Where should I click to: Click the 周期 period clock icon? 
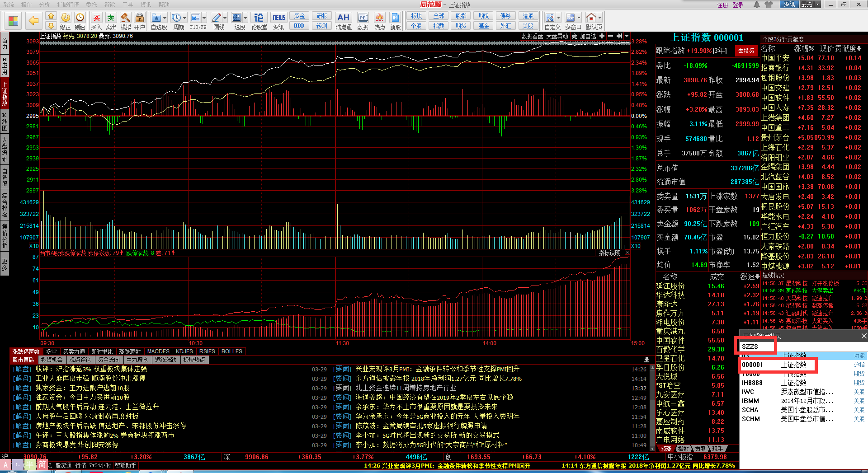(x=176, y=18)
